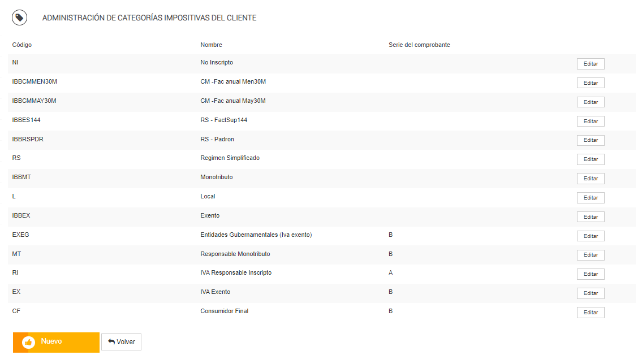Edit the CM -Fac anual May30M row
The image size is (642, 364).
(x=591, y=102)
